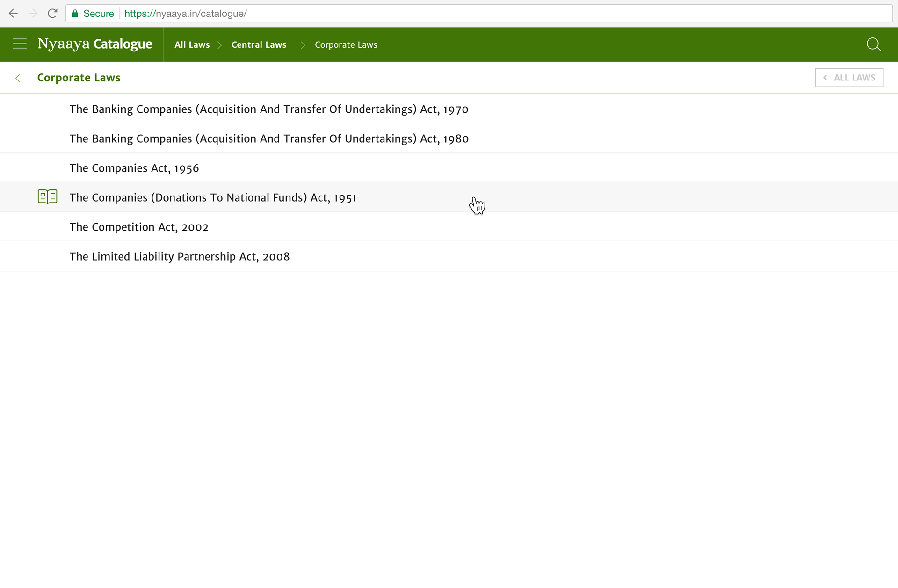Open Companies (Donations To National Funds) Act, 1951
Image resolution: width=898 pixels, height=588 pixels.
pos(449,197)
